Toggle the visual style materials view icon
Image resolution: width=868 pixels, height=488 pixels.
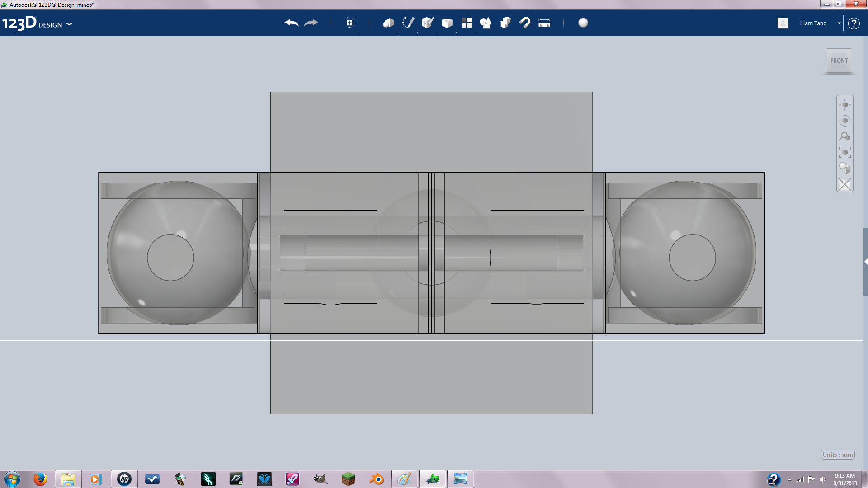pos(845,168)
